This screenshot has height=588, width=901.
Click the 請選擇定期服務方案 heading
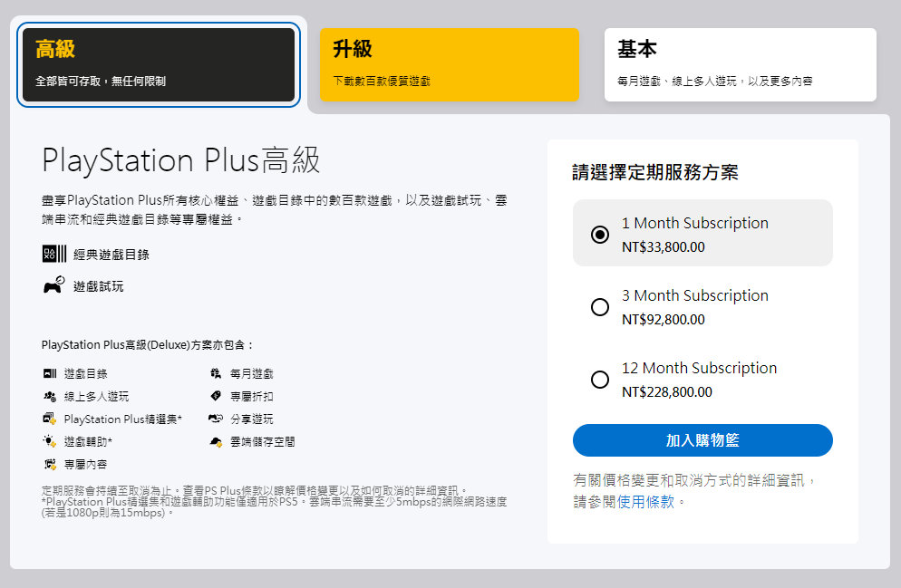[x=655, y=172]
